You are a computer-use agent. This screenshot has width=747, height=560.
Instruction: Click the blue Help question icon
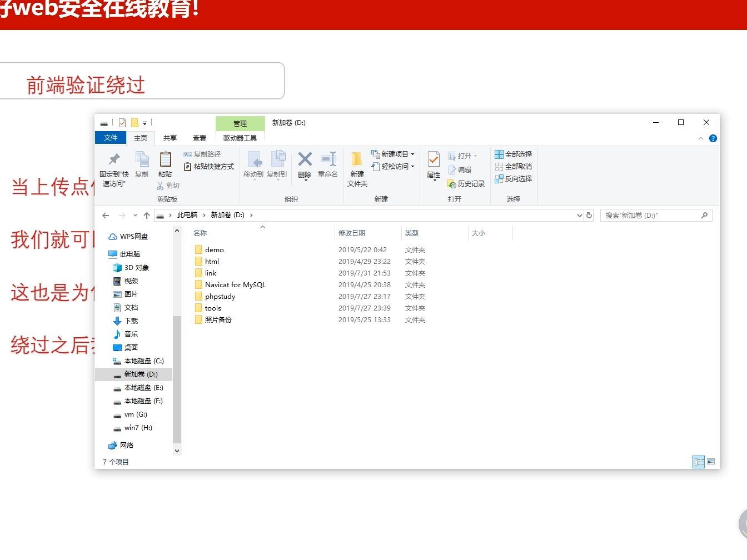tap(713, 138)
